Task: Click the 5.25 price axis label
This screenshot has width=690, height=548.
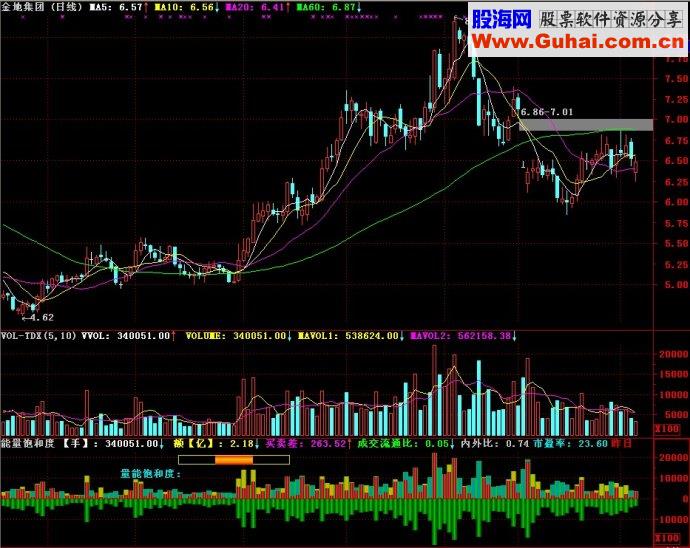Action: pyautogui.click(x=676, y=265)
